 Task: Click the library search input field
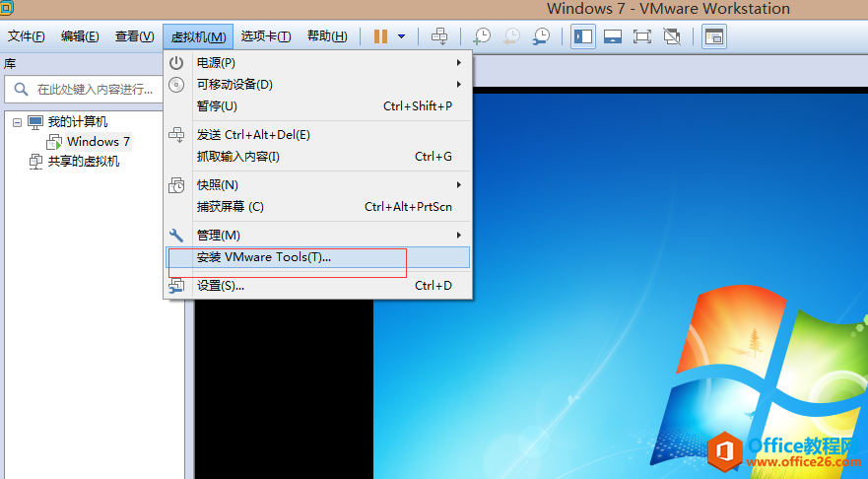(x=84, y=89)
